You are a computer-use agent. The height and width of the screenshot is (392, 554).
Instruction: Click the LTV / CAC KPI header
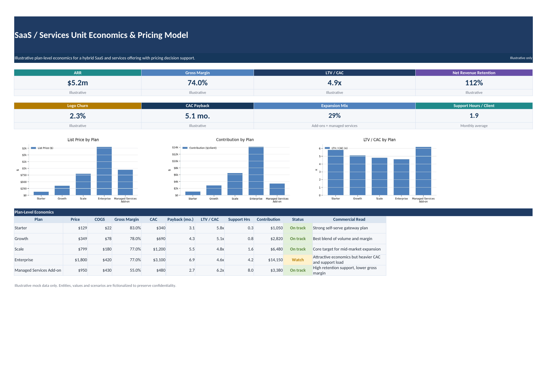tap(334, 73)
